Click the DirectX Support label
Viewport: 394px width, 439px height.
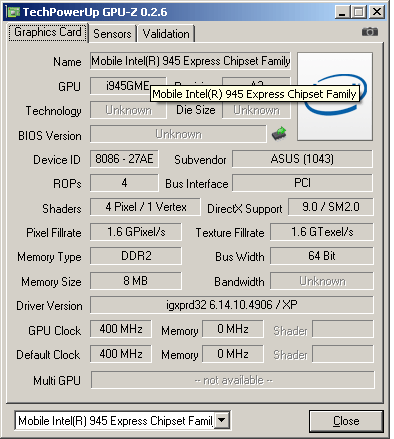(245, 209)
